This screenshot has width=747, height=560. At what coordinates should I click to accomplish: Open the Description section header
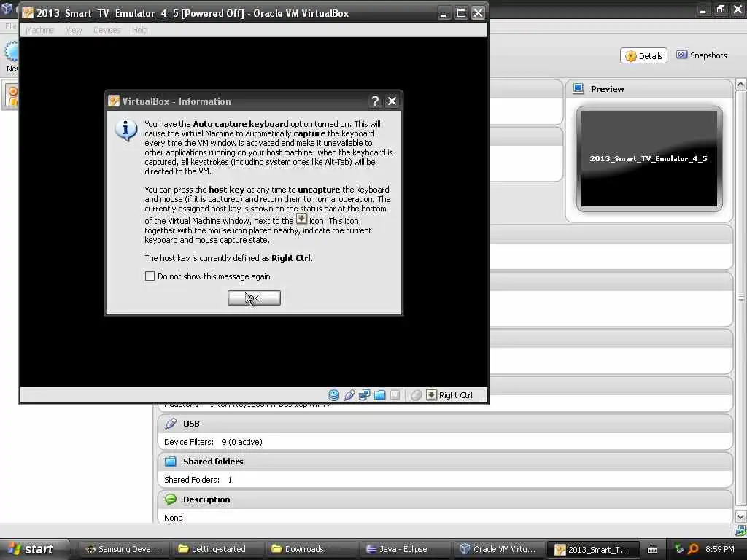[445, 499]
